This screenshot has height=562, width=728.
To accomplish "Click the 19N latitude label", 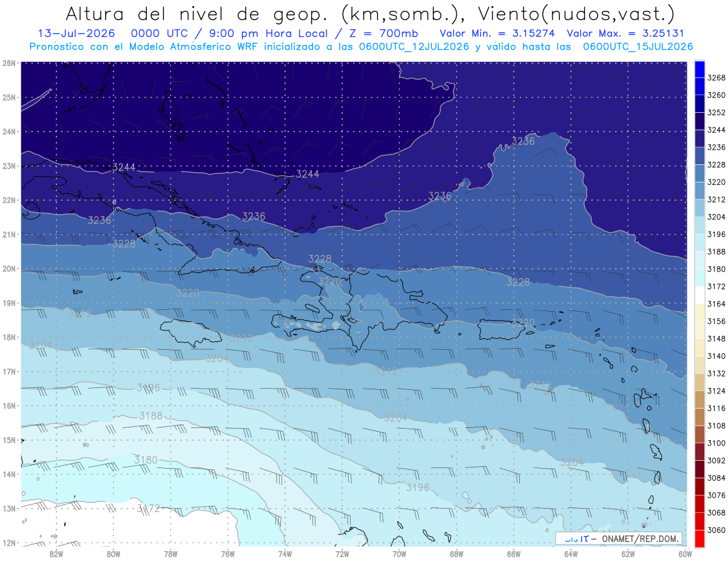I will click(9, 303).
